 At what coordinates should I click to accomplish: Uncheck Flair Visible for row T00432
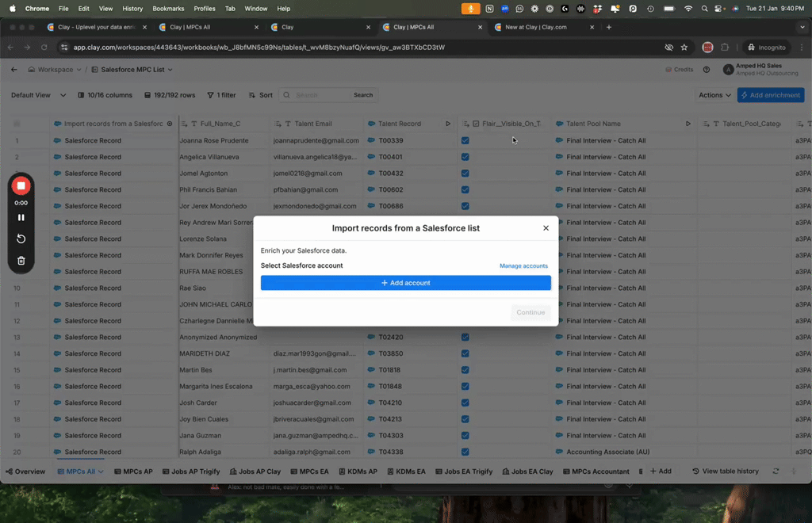point(465,174)
